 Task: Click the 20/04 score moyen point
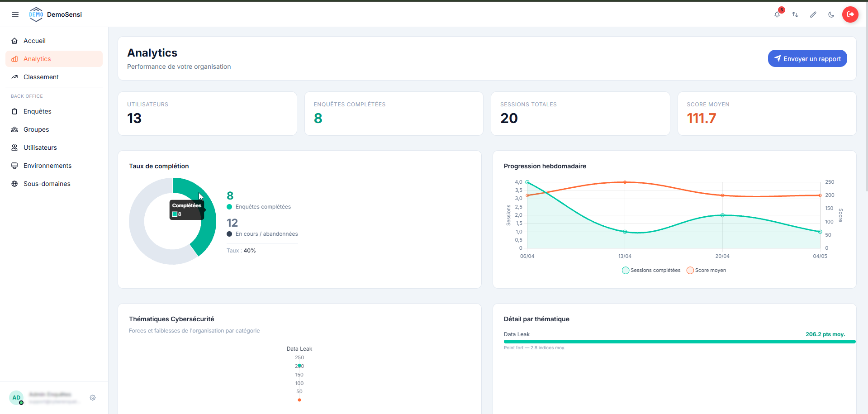coord(722,195)
